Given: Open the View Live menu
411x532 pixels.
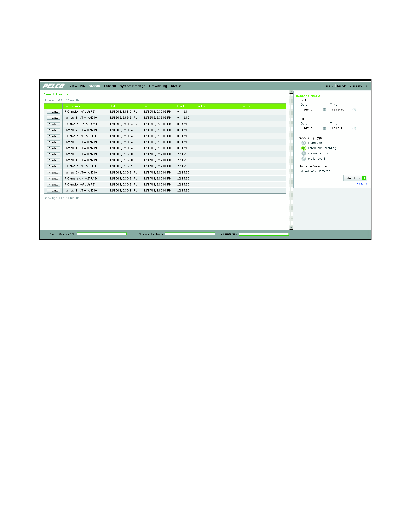Looking at the screenshot, I should tap(77, 86).
